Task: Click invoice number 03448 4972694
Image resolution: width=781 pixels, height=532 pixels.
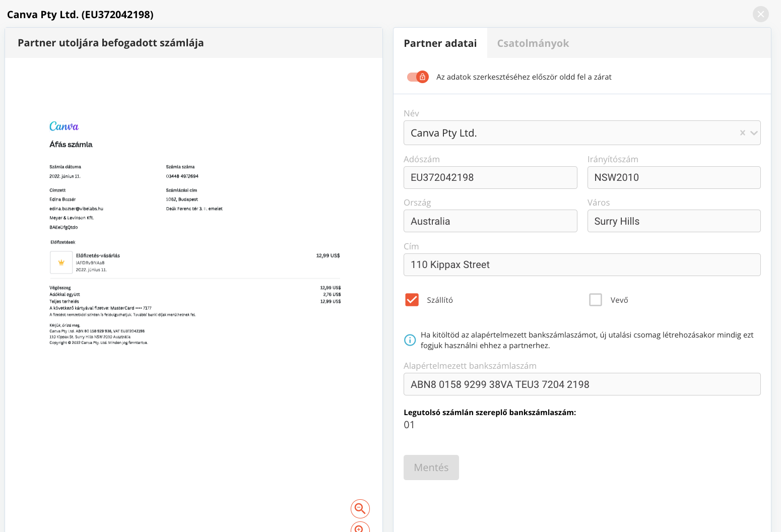Action: [182, 176]
